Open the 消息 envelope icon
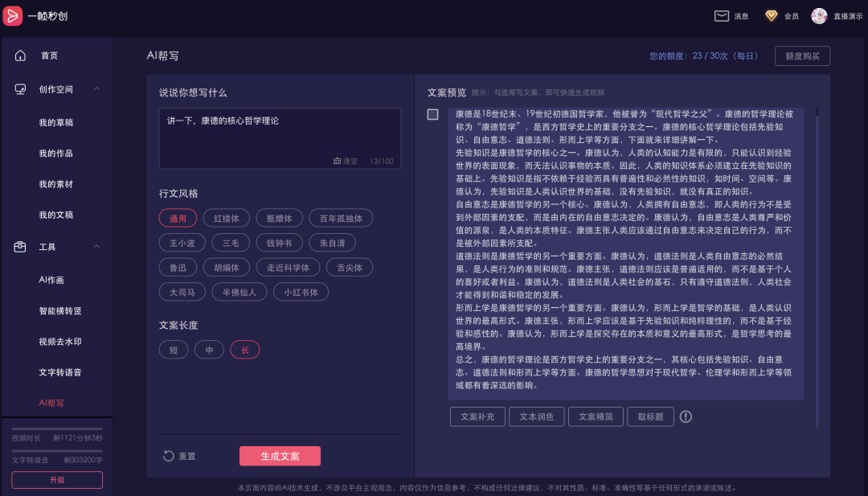Image resolution: width=868 pixels, height=496 pixels. (x=721, y=16)
